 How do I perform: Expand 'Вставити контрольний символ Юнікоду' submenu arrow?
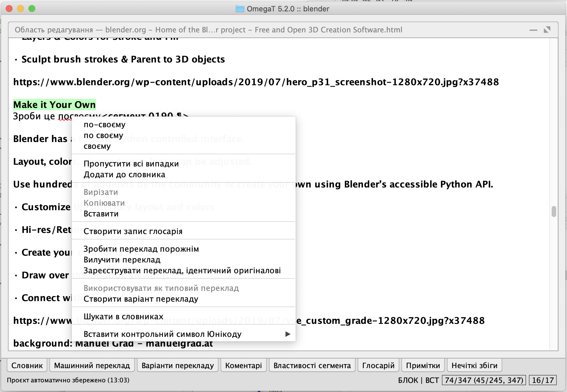point(288,334)
